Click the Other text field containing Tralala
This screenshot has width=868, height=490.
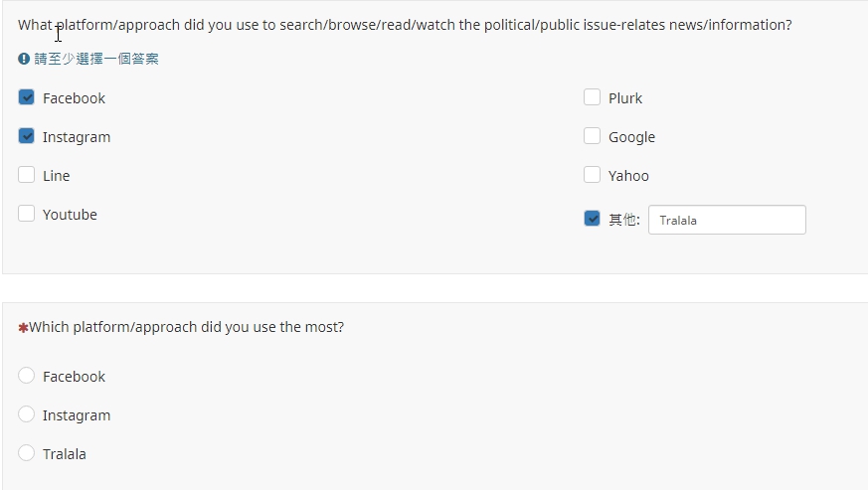point(727,220)
